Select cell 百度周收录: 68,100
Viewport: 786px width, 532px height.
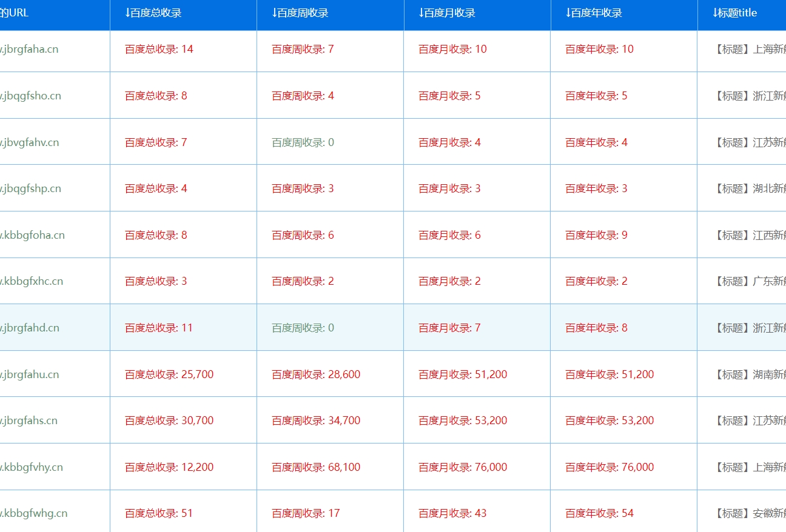(316, 467)
